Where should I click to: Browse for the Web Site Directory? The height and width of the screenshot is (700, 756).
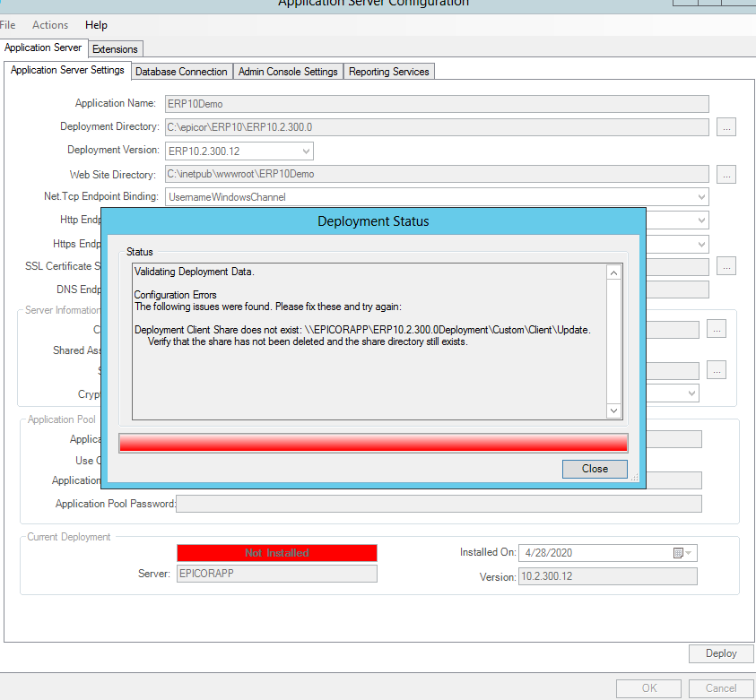click(726, 174)
